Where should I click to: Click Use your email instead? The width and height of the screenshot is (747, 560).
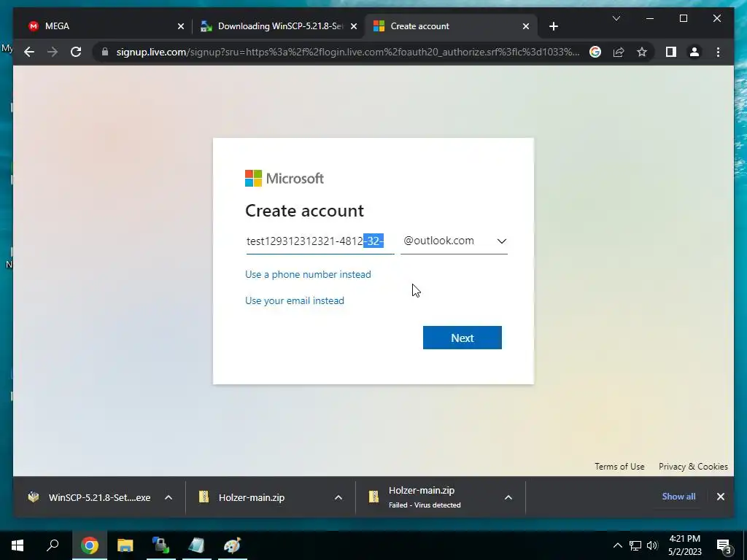[x=295, y=300]
